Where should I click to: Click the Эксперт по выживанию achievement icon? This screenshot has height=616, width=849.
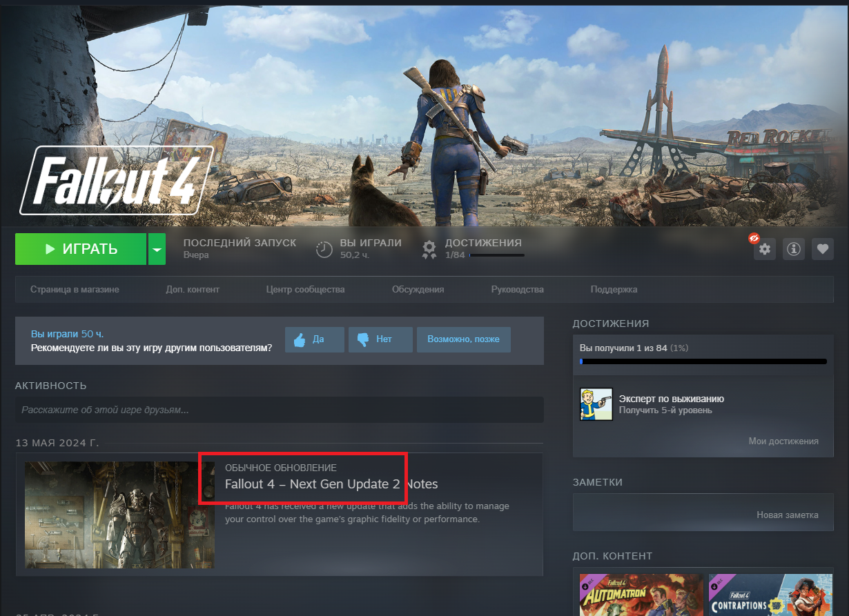596,404
